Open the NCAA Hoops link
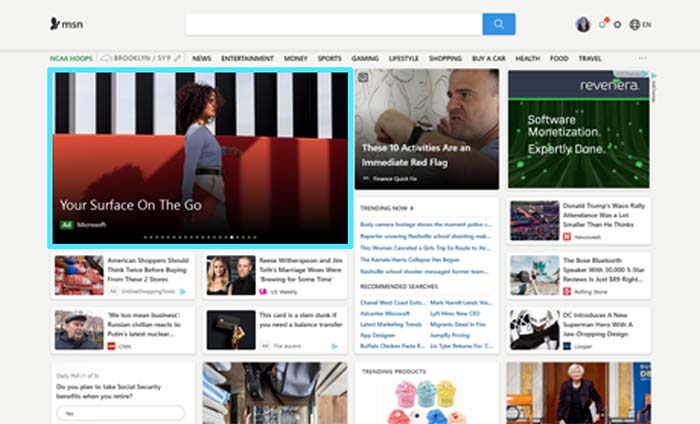Image resolution: width=700 pixels, height=424 pixels. (72, 59)
